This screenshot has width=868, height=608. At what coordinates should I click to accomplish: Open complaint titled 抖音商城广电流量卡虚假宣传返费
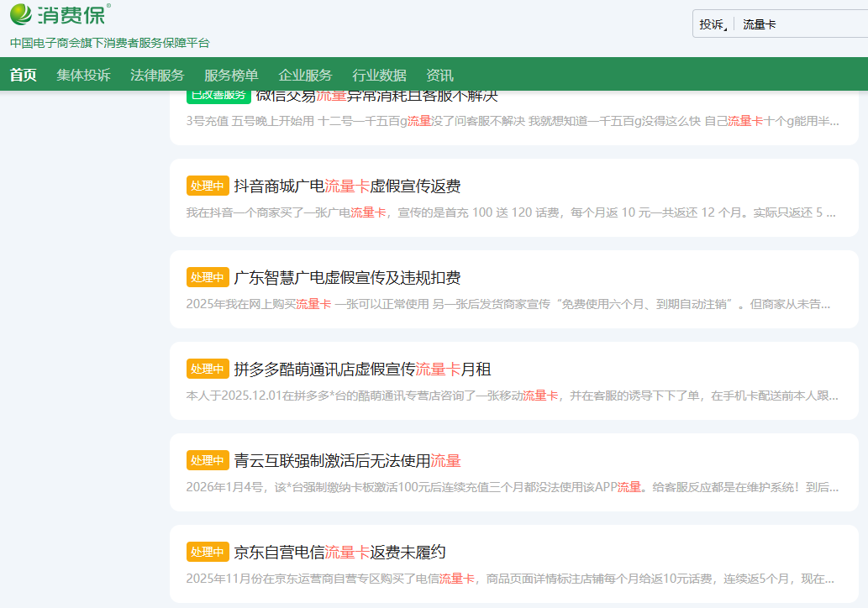[347, 186]
